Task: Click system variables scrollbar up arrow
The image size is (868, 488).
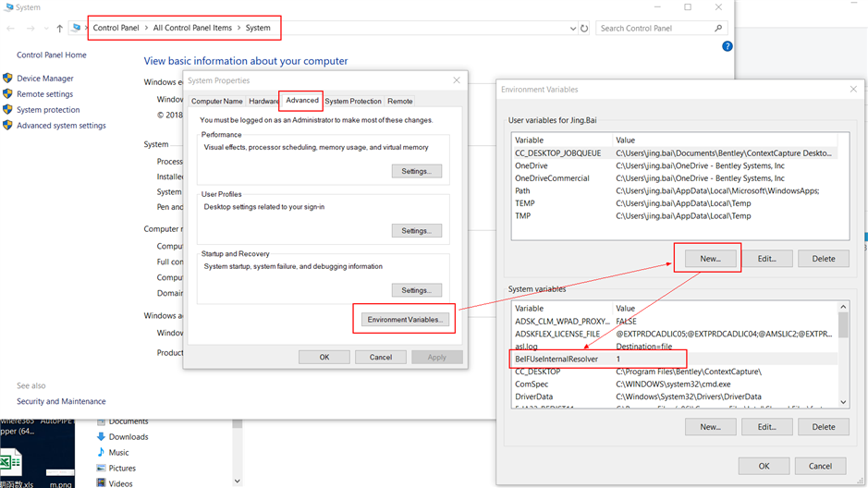Action: click(x=843, y=307)
